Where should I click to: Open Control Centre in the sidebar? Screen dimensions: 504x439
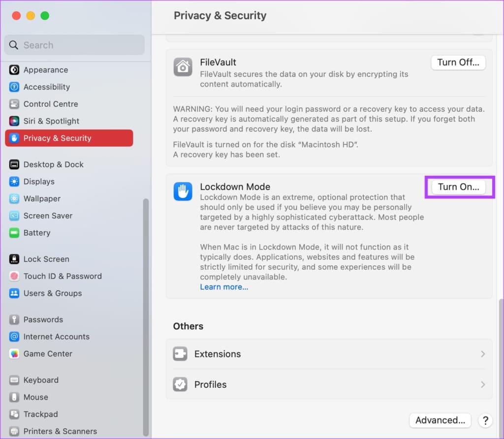pyautogui.click(x=51, y=104)
